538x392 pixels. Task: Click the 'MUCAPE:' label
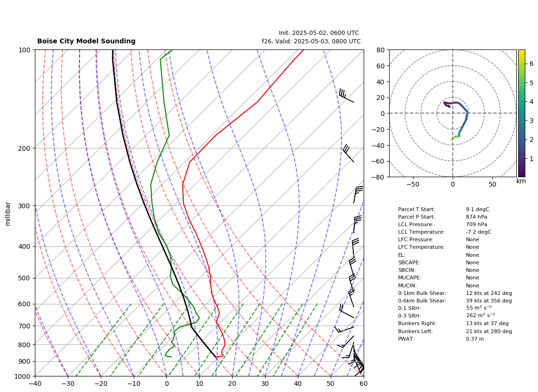coord(410,278)
